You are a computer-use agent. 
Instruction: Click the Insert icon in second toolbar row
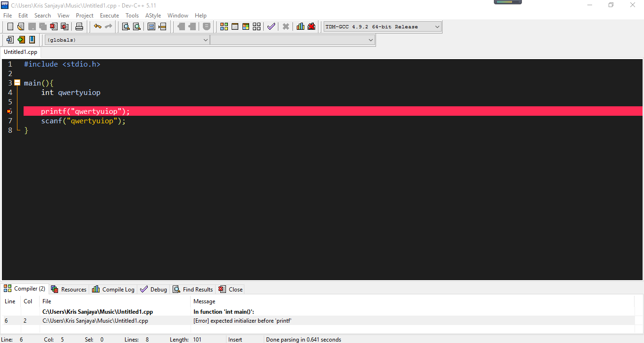[x=10, y=40]
